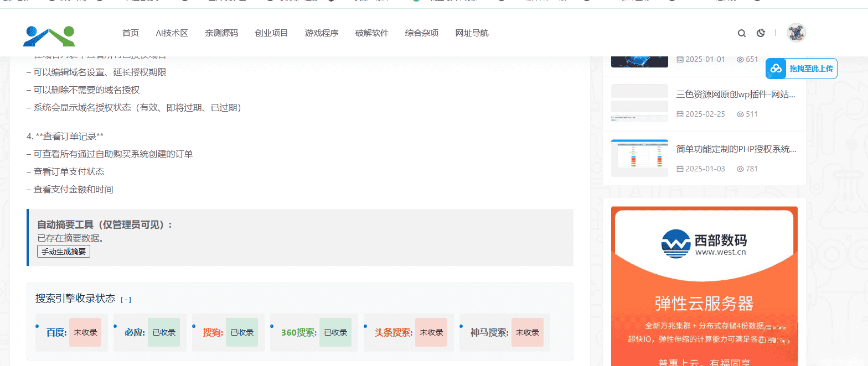
Task: Click the site logo in header
Action: (49, 35)
